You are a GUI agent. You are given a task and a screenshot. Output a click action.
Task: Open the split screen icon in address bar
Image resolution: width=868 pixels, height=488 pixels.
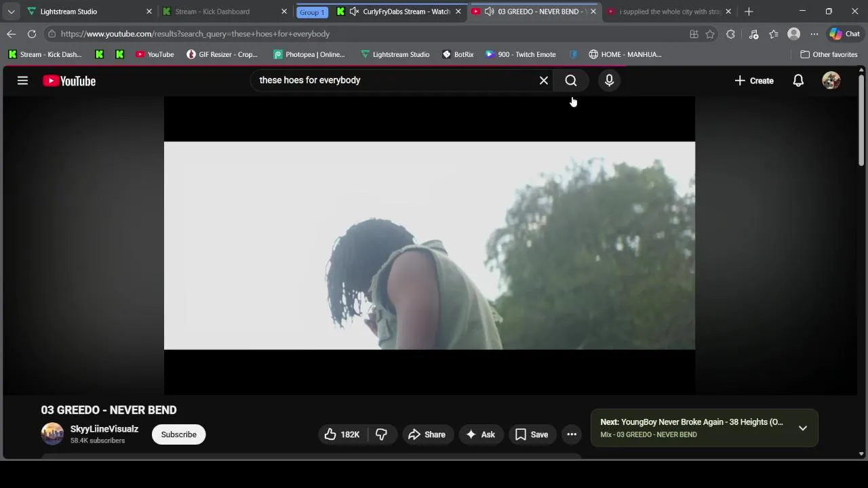pyautogui.click(x=694, y=34)
